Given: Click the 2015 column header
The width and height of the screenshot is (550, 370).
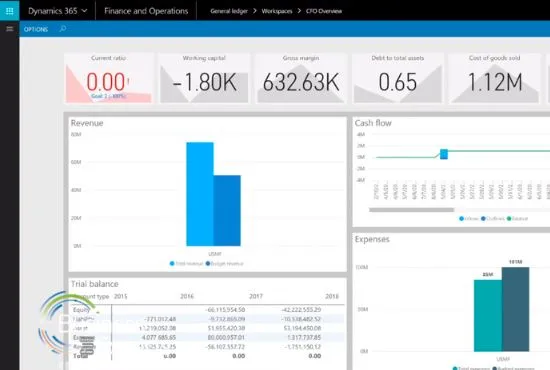Looking at the screenshot, I should click(x=120, y=296).
